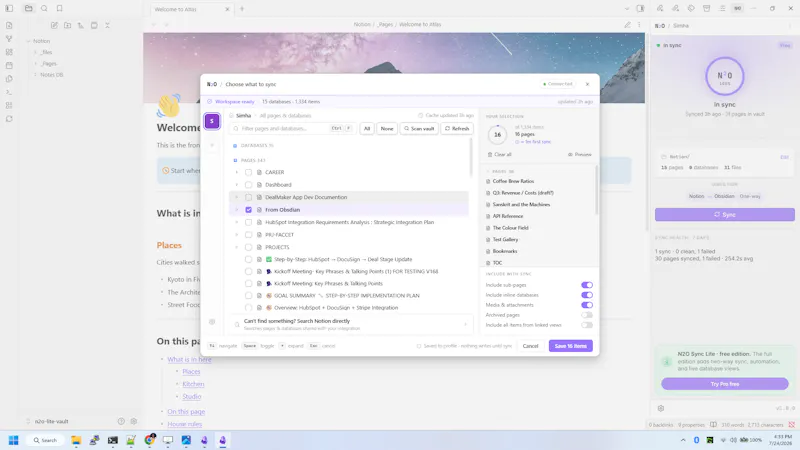Click the Refresh button in dialog

pos(457,129)
